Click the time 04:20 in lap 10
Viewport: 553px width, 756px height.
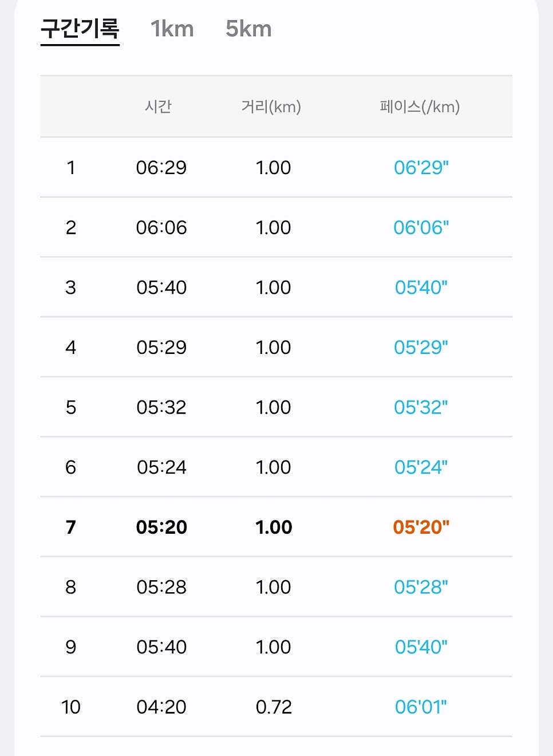(x=161, y=707)
